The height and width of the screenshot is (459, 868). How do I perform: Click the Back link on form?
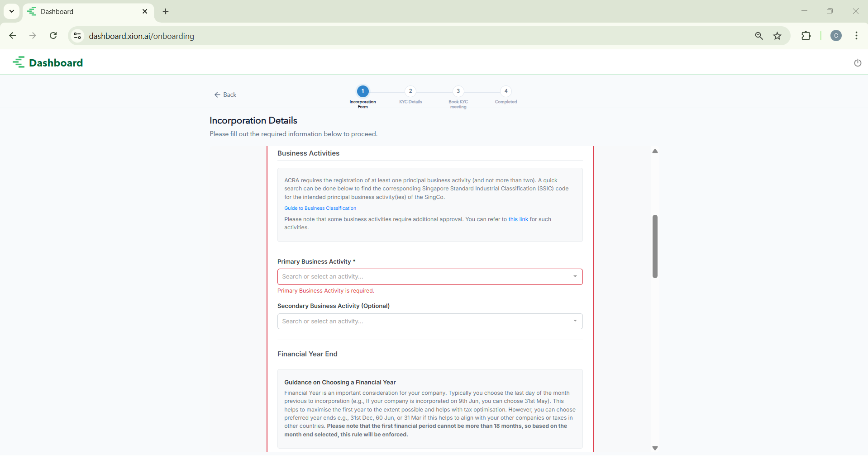[x=225, y=95]
